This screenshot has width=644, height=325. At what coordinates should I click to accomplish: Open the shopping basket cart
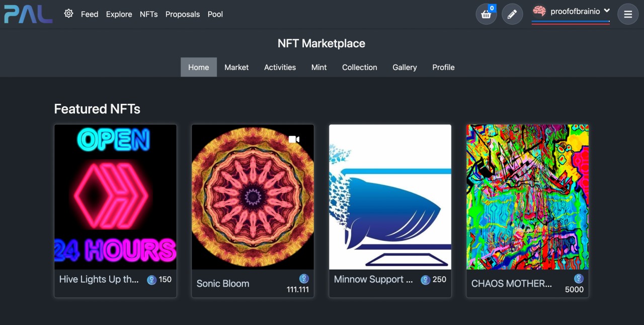pos(487,14)
